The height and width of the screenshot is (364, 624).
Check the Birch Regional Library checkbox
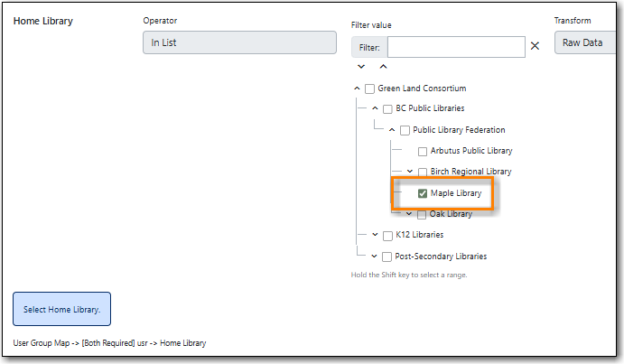tap(422, 172)
